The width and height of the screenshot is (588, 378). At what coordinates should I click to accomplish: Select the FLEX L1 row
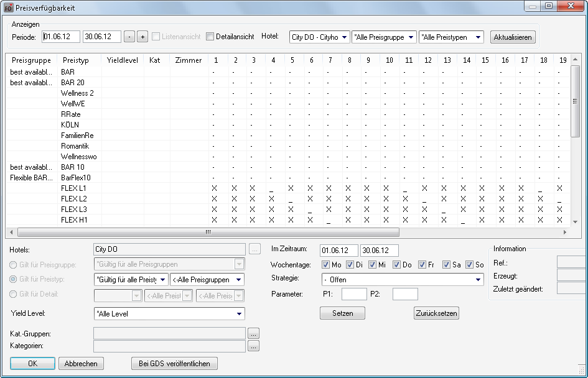pyautogui.click(x=288, y=188)
